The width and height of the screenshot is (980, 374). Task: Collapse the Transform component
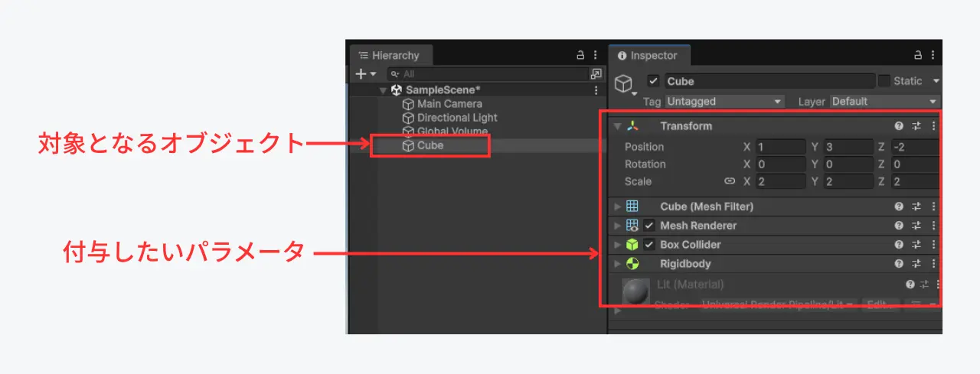[617, 126]
